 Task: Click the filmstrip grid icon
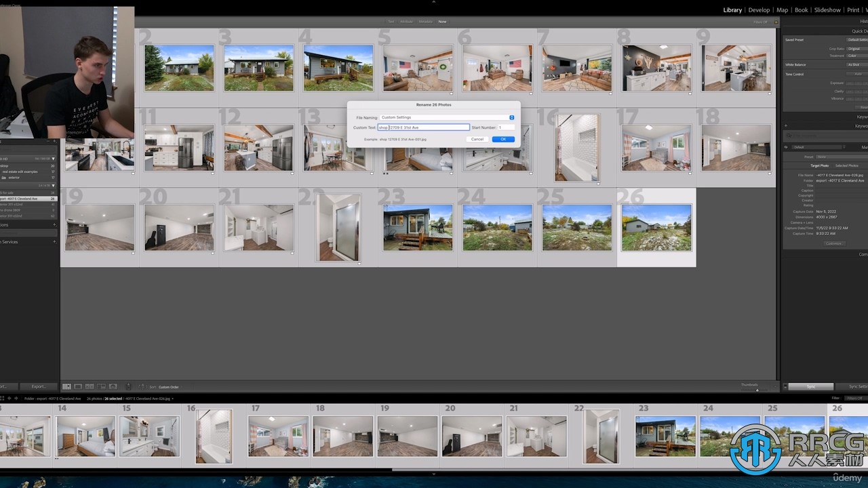coord(2,399)
